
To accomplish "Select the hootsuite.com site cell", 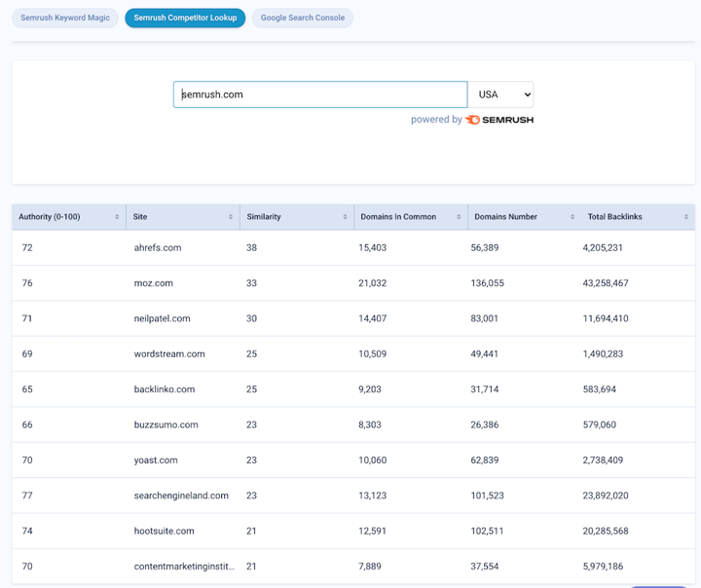I will point(165,531).
